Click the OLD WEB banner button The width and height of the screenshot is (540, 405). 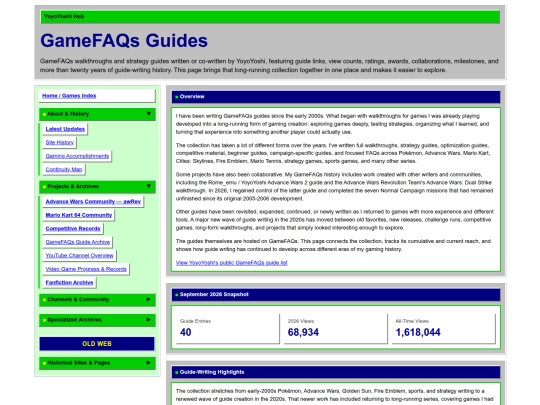[97, 344]
